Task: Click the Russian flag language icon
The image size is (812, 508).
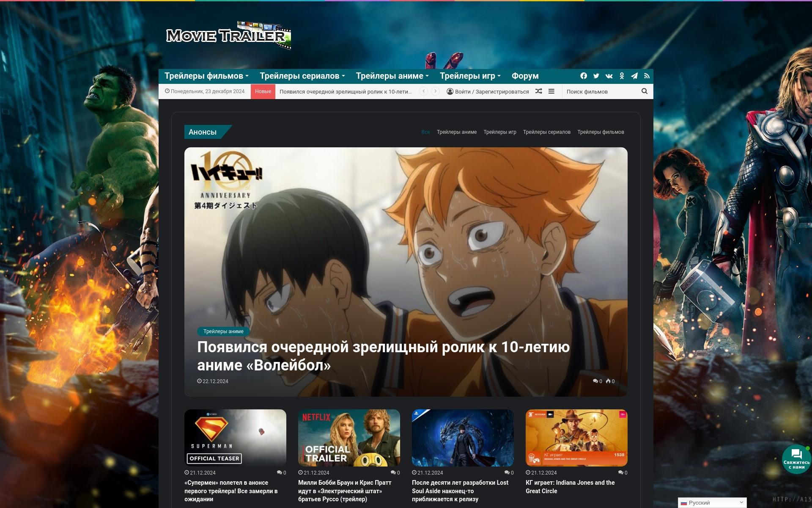Action: [683, 503]
